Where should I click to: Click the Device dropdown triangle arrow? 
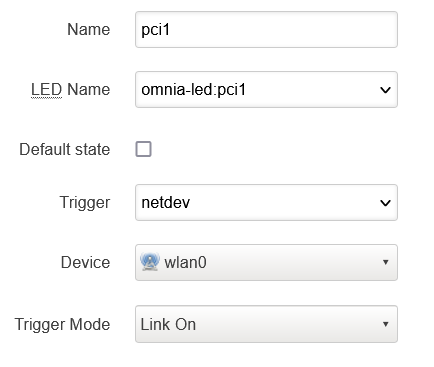point(386,262)
